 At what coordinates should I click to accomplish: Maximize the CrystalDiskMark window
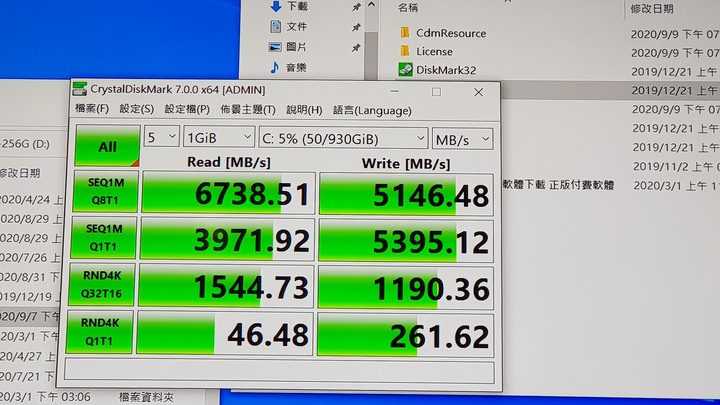tap(436, 92)
